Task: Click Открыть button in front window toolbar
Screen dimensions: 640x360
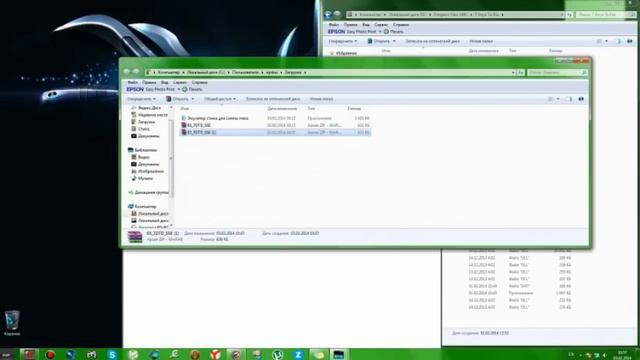Action: tap(178, 99)
